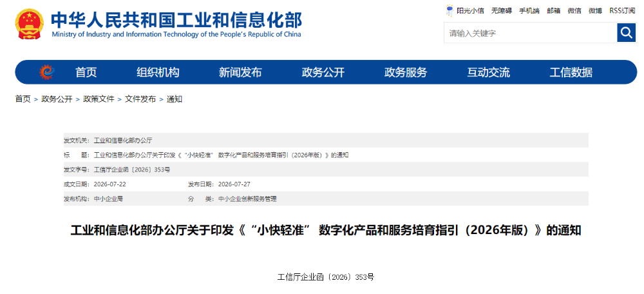Click the 阳光小信 top link
The width and height of the screenshot is (644, 294).
click(470, 11)
